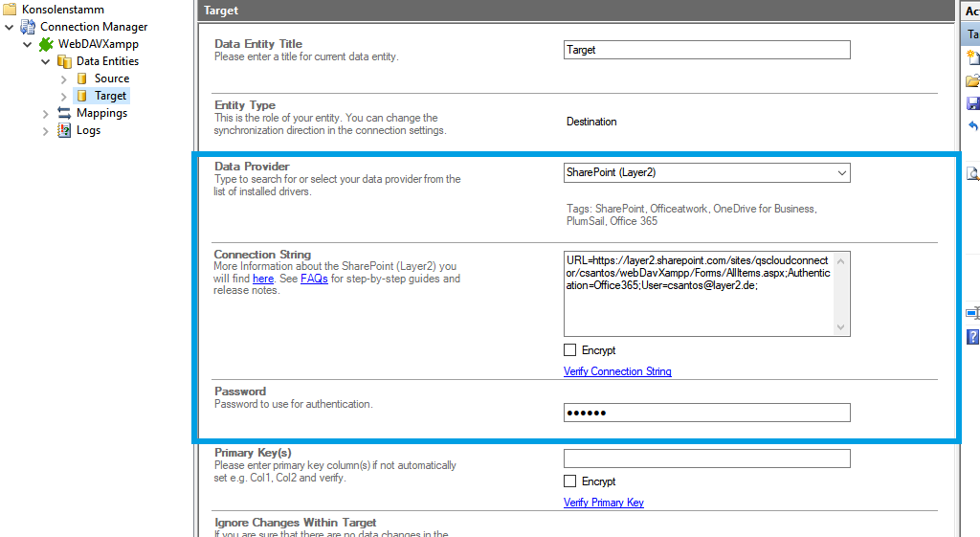Click the save floppy disk icon
Viewport: 980px width, 537px height.
pos(972,103)
